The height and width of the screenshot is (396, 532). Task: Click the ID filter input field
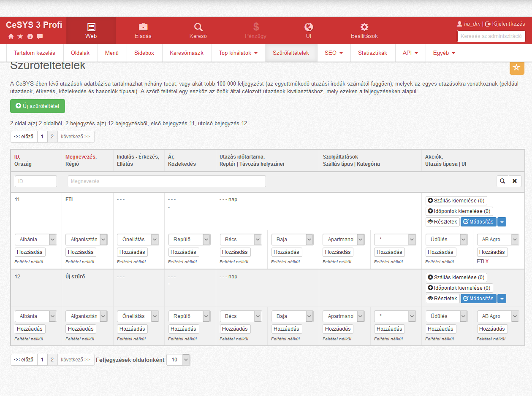[x=36, y=181]
